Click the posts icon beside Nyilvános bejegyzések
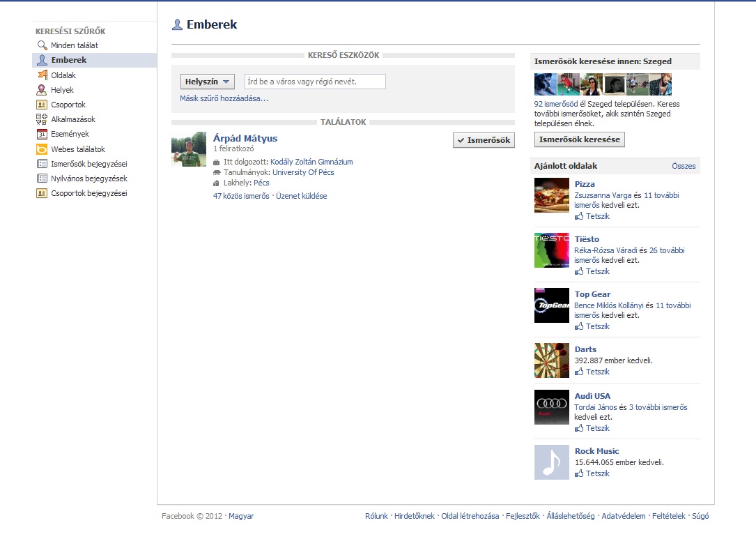This screenshot has width=756, height=555. (x=42, y=178)
